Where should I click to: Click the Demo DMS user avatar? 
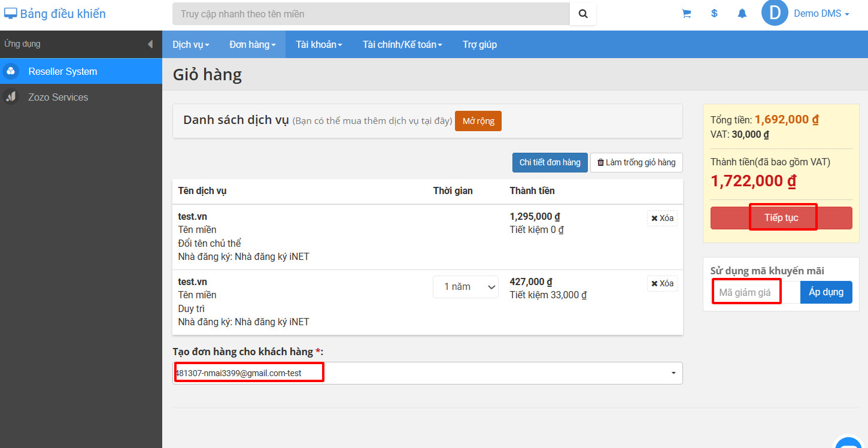(775, 13)
